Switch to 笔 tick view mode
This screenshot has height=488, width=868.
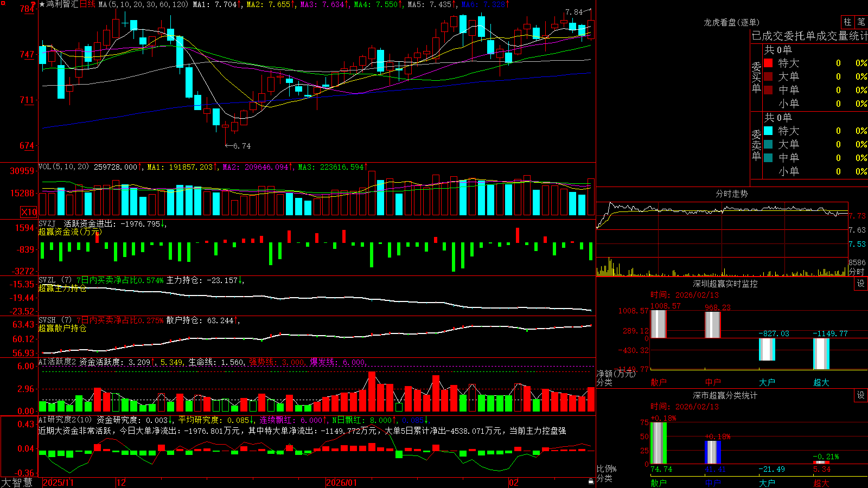[x=861, y=22]
